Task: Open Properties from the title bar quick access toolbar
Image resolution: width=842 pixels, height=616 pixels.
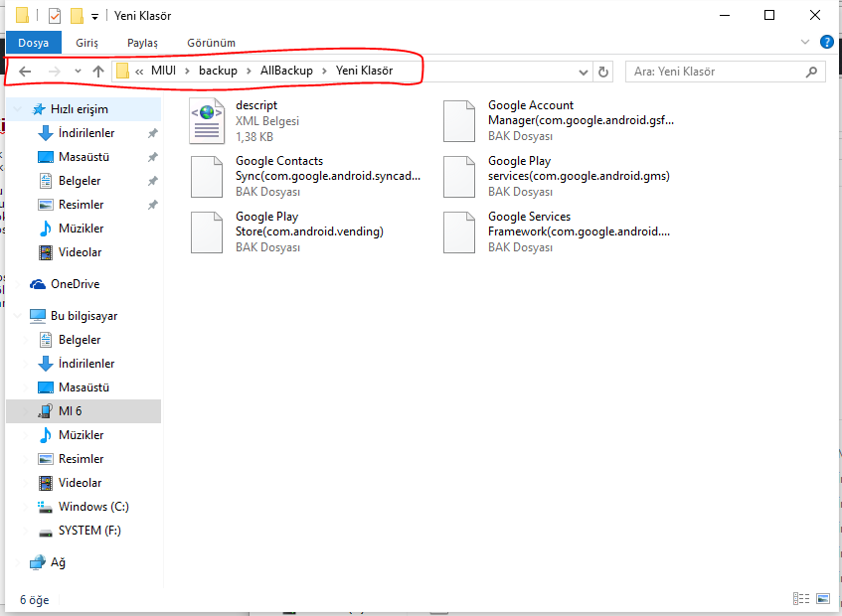Action: tap(55, 16)
